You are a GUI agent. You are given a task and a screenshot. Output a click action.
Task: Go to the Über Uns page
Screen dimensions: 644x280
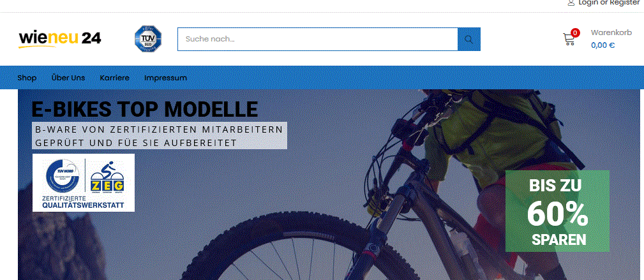68,78
